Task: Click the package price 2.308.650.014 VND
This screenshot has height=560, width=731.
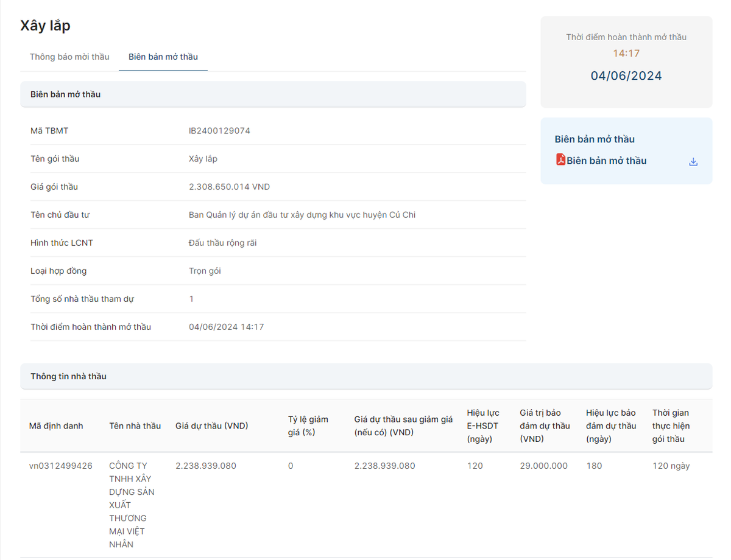Action: pyautogui.click(x=229, y=187)
